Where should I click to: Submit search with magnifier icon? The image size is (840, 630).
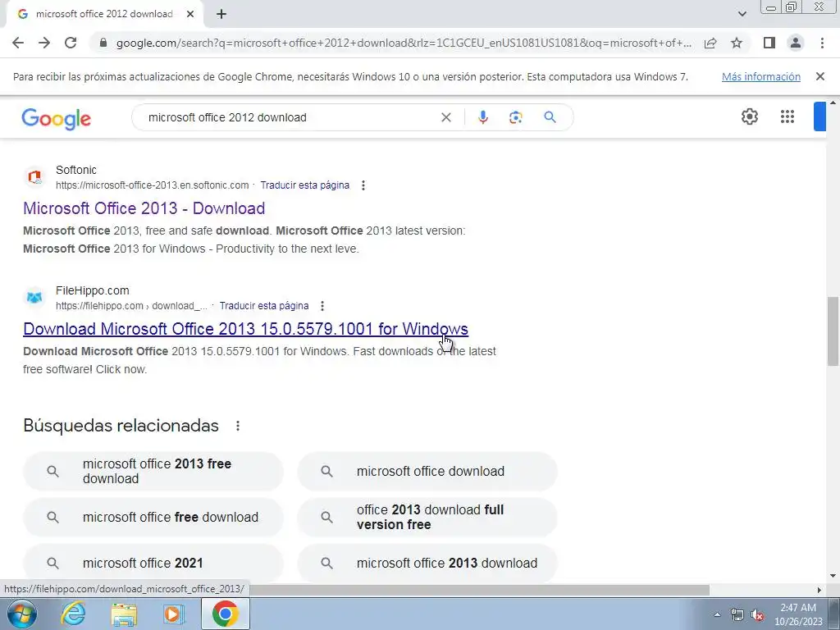pos(550,117)
